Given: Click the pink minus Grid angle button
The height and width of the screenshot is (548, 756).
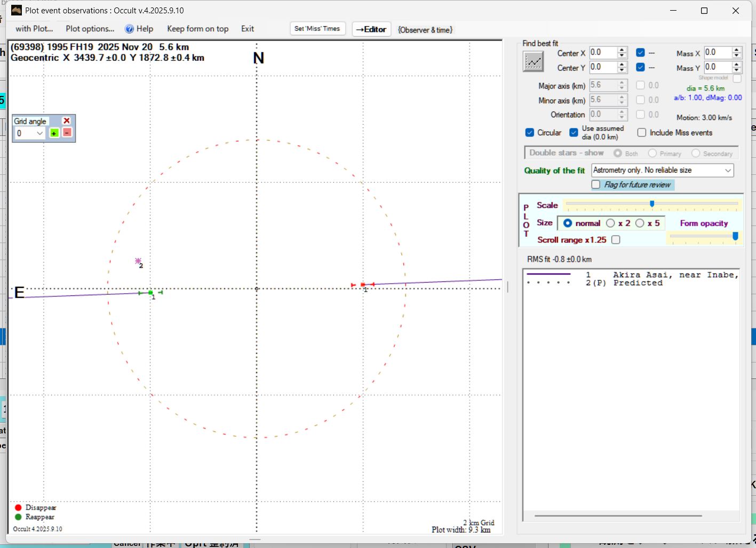Looking at the screenshot, I should [67, 132].
